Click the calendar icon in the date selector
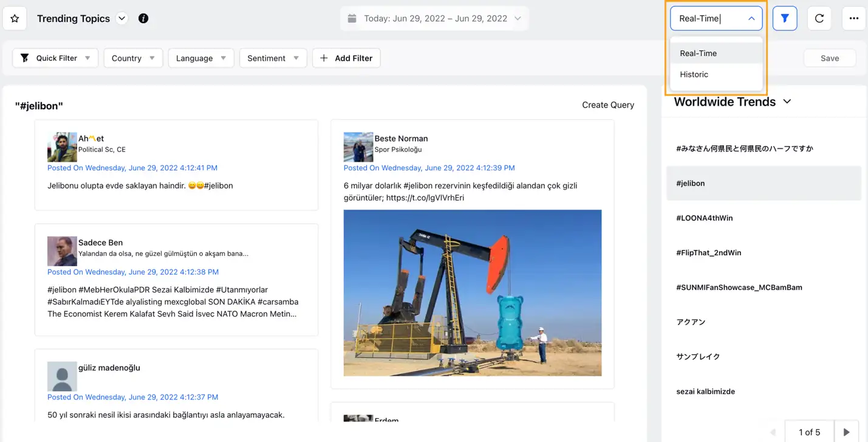Viewport: 868px width, 442px height. [x=352, y=18]
